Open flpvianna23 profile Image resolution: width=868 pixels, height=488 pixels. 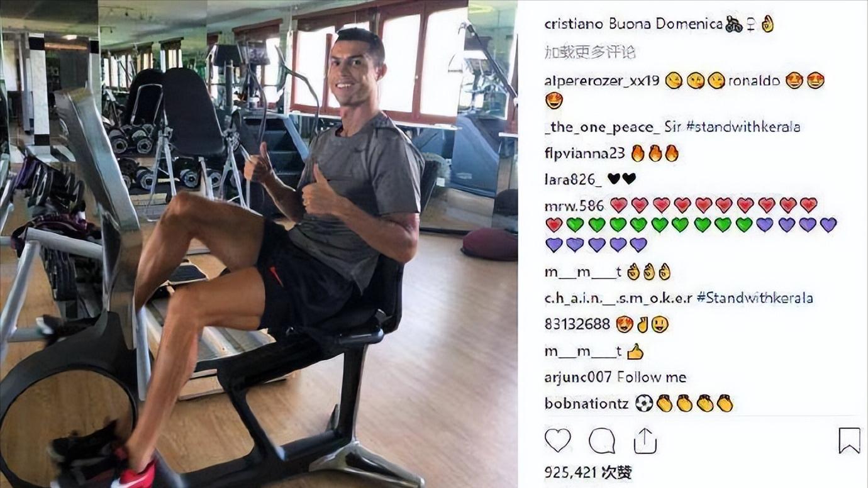pos(584,153)
